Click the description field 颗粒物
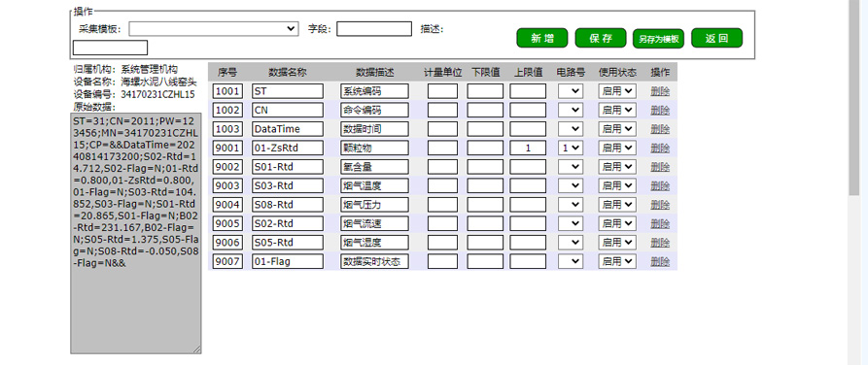868x365 pixels. pyautogui.click(x=375, y=148)
